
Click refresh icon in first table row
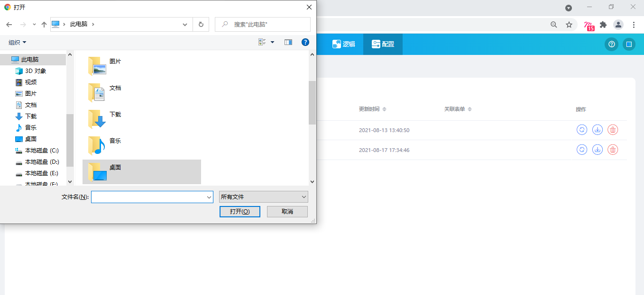click(582, 130)
